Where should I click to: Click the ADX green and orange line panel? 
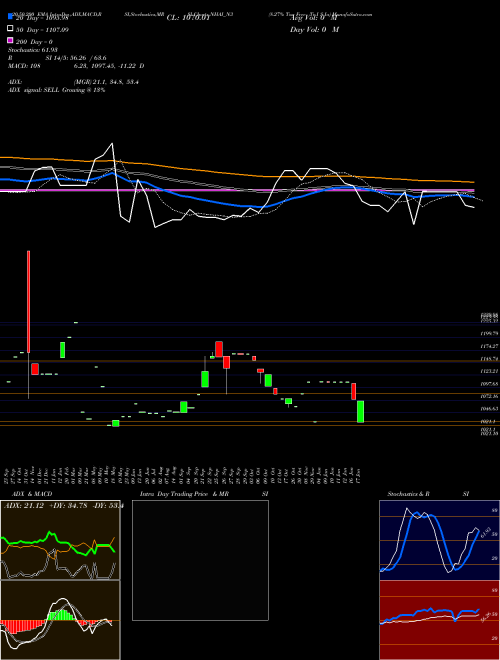[60, 540]
